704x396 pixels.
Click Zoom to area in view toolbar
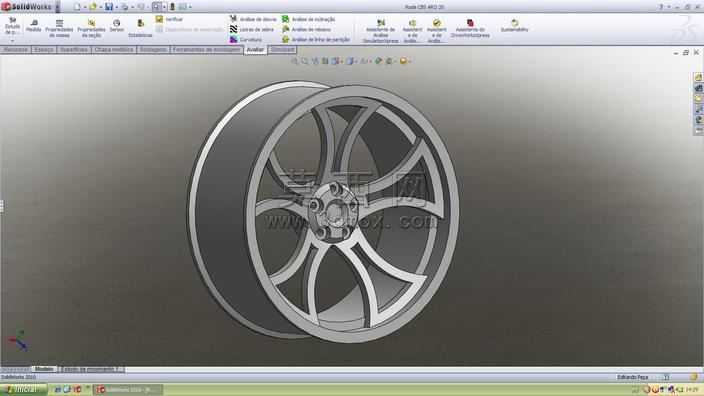pyautogui.click(x=305, y=61)
